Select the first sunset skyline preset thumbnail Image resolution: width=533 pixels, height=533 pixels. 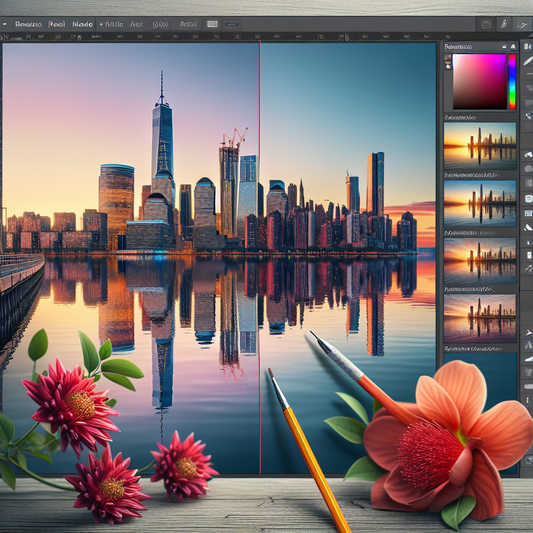point(480,146)
